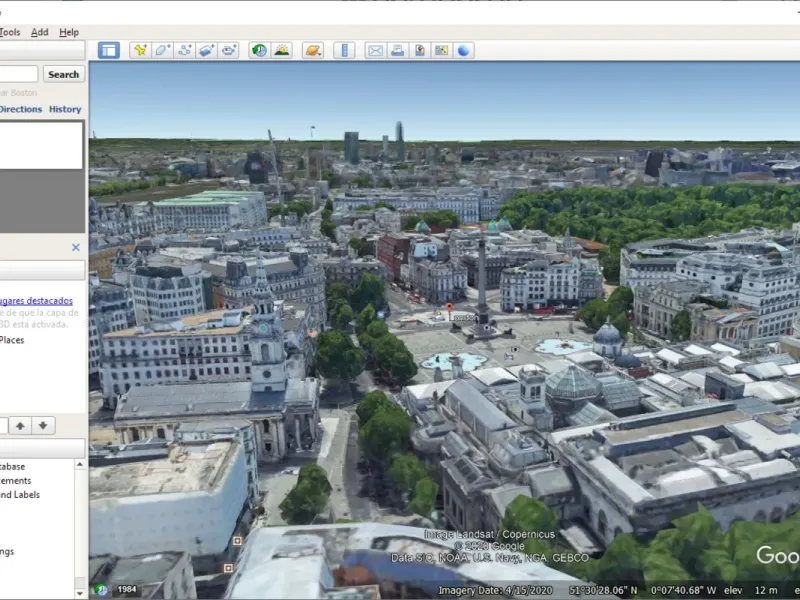This screenshot has height=600, width=800.
Task: Open the Help menu
Action: tap(69, 32)
